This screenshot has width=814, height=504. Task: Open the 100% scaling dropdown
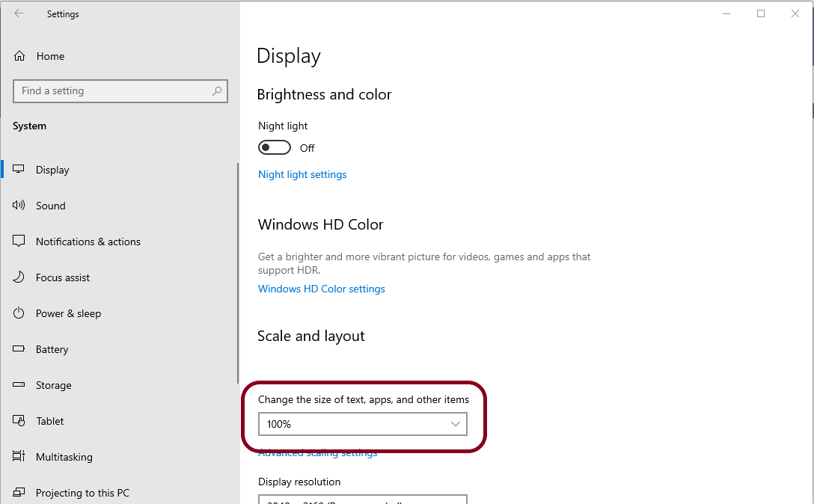coord(363,424)
